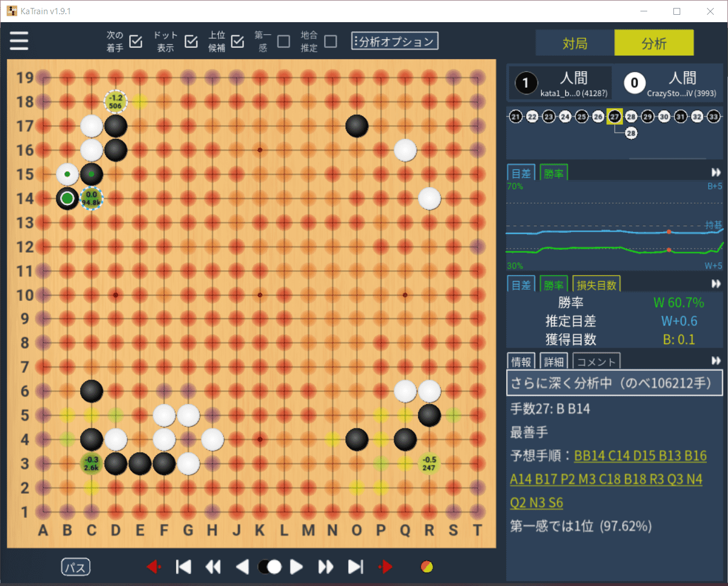
Task: Step forward one move
Action: coord(296,567)
